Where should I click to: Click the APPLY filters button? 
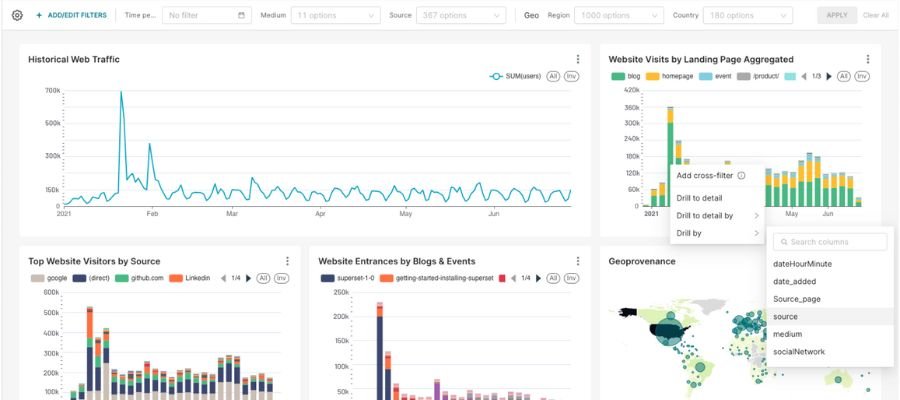click(837, 15)
